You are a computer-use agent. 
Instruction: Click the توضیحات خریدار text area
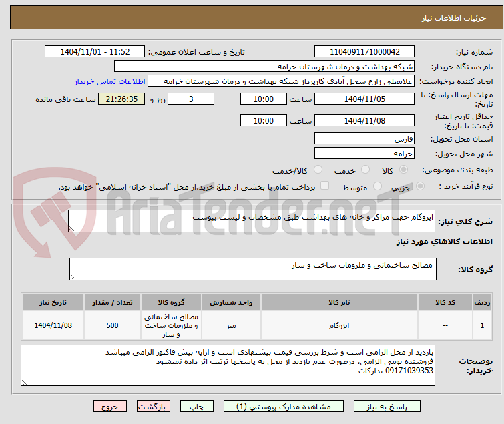(228, 365)
